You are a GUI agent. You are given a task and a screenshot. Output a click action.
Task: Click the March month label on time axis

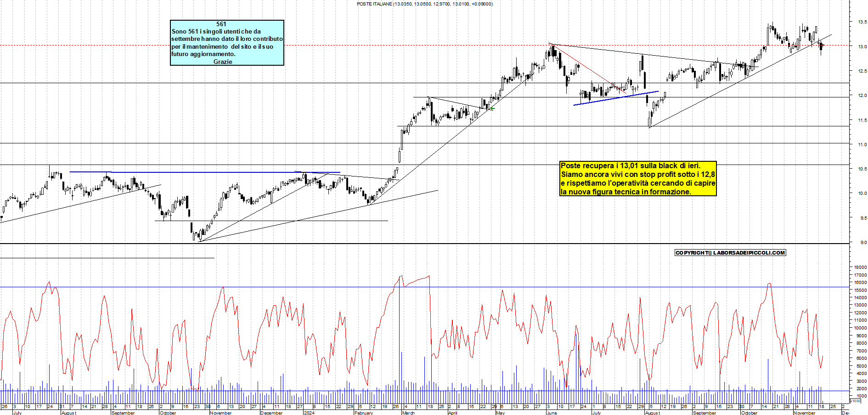pyautogui.click(x=408, y=413)
